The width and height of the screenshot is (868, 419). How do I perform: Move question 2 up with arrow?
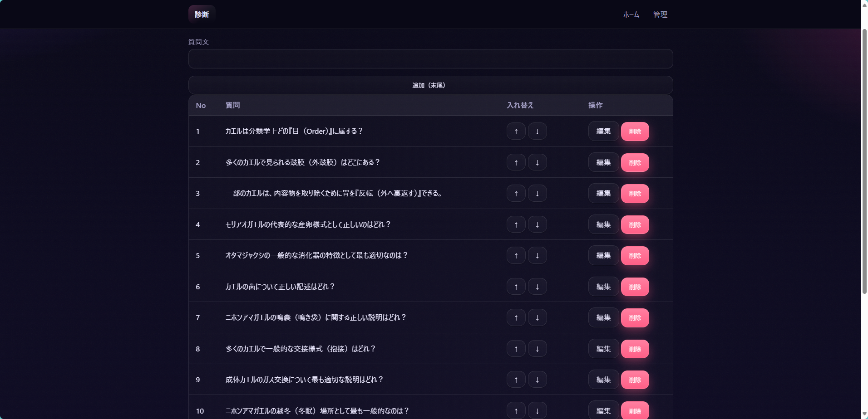click(516, 162)
